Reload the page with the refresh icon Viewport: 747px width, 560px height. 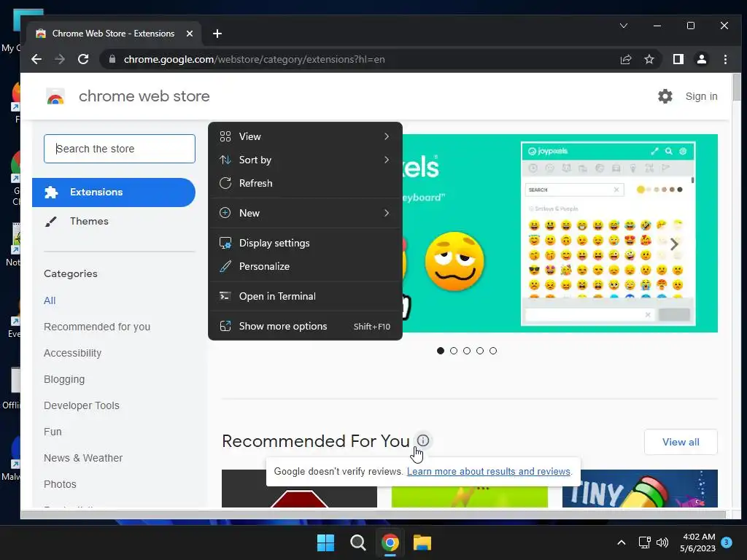pos(83,59)
